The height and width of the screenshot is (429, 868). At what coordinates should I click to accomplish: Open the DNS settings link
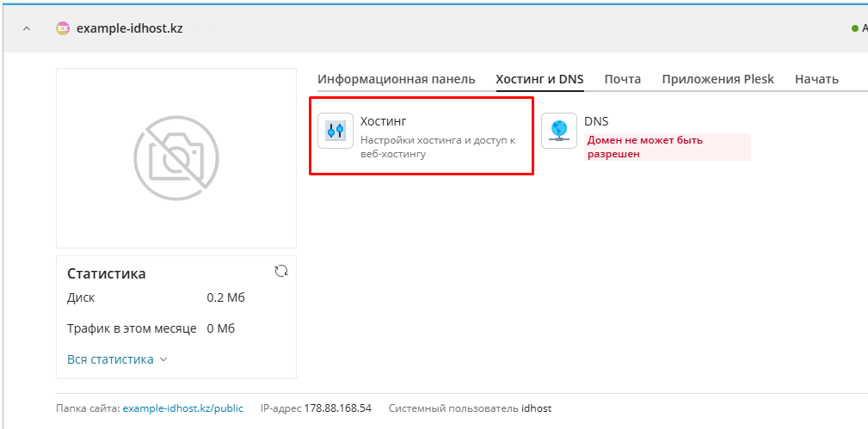(596, 121)
